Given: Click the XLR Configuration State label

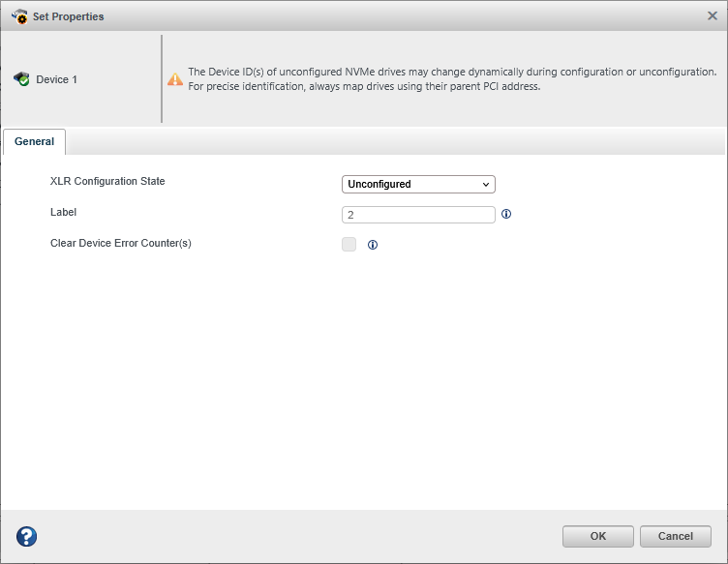Looking at the screenshot, I should pyautogui.click(x=107, y=181).
